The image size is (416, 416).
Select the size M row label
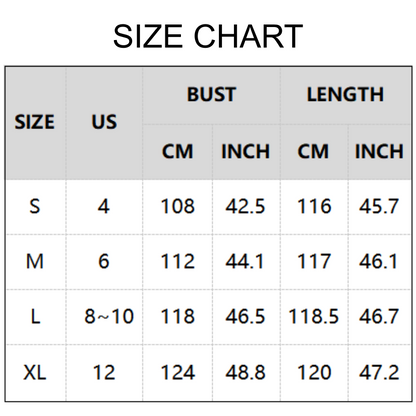(35, 261)
